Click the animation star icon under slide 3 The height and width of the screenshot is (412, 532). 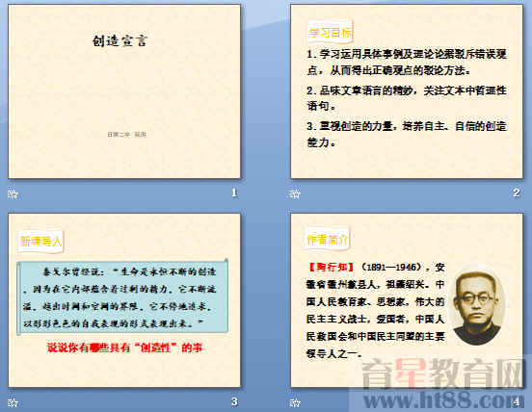13,402
